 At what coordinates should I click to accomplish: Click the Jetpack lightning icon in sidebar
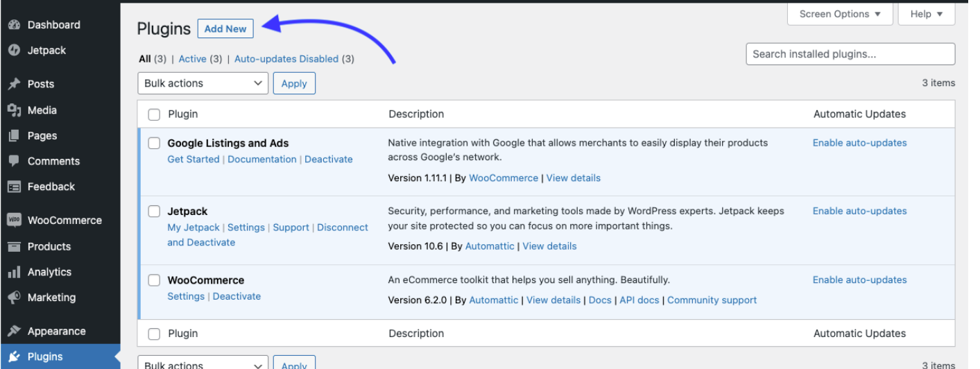tap(14, 51)
